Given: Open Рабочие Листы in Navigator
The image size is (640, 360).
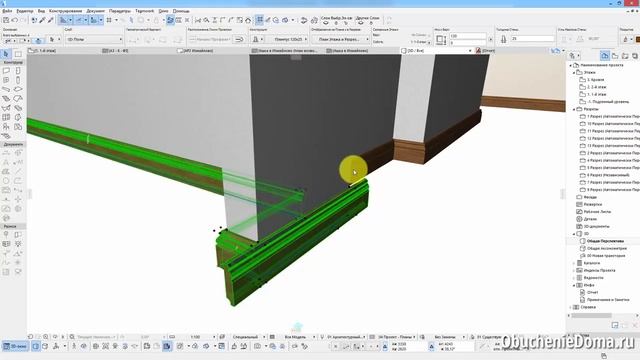Looking at the screenshot, I should click(x=597, y=212).
